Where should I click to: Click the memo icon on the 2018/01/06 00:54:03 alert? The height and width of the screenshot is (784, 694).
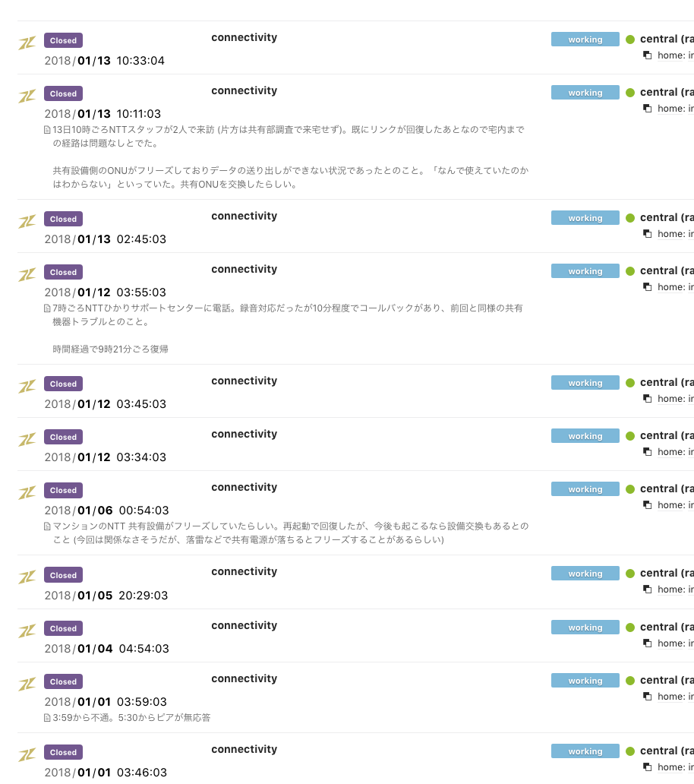tap(48, 526)
